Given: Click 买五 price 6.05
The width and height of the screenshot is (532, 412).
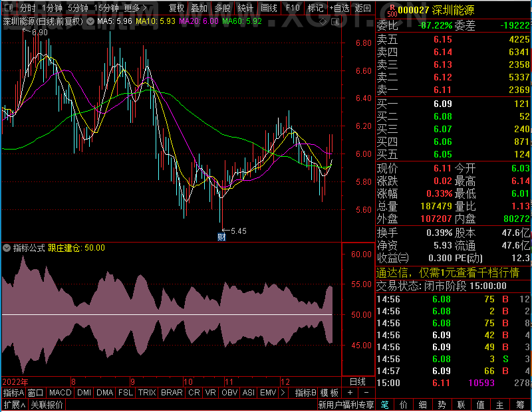Looking at the screenshot, I should pyautogui.click(x=443, y=154).
